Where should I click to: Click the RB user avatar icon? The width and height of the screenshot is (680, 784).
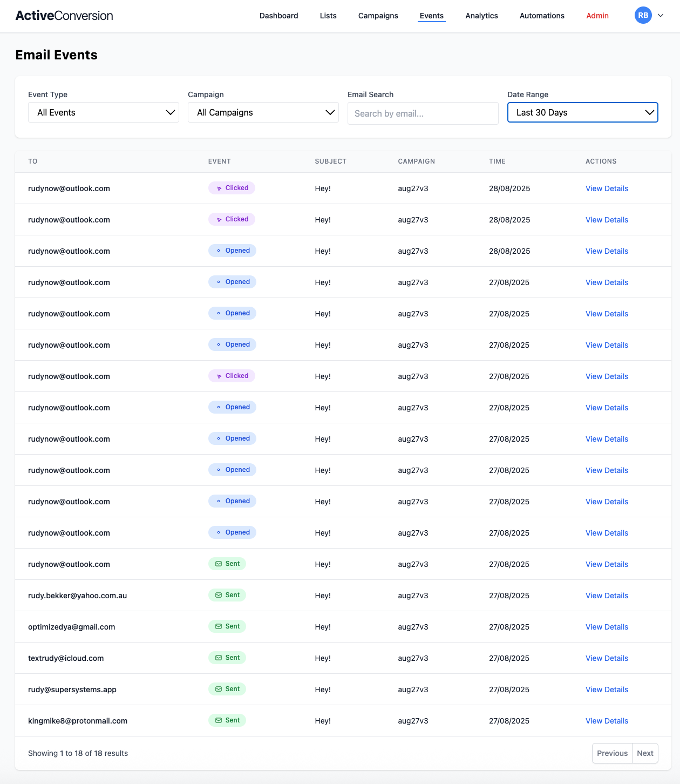pyautogui.click(x=643, y=16)
